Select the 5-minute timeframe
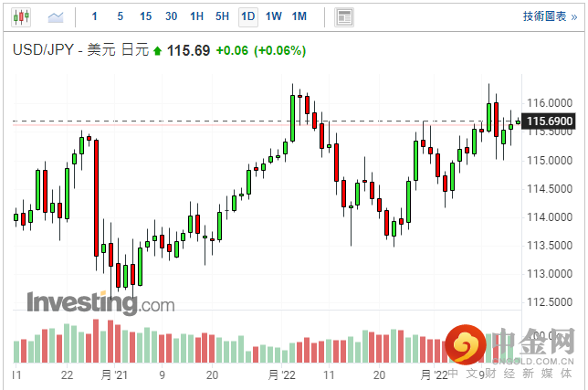 pos(120,16)
